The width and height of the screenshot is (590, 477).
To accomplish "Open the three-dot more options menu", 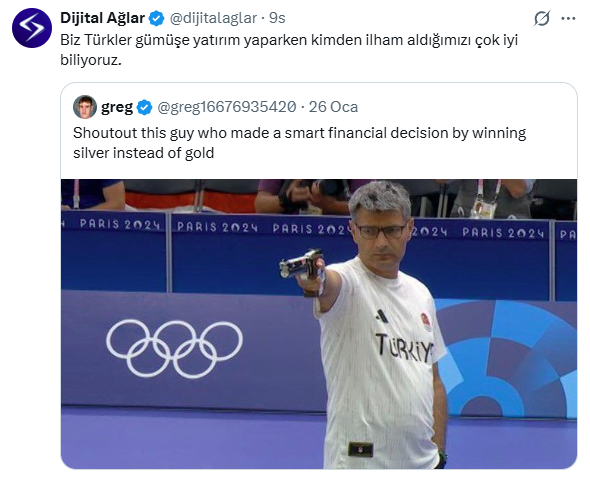I will (x=568, y=18).
